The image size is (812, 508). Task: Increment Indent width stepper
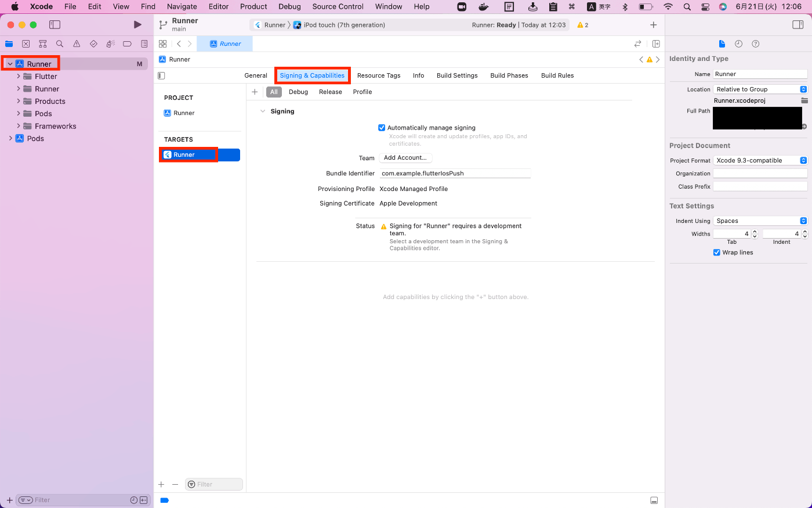(x=804, y=232)
